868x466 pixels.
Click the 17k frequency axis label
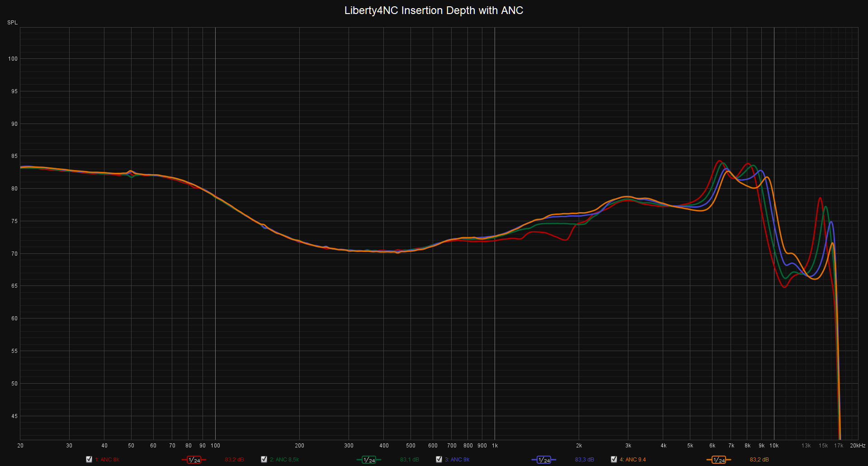[839, 446]
